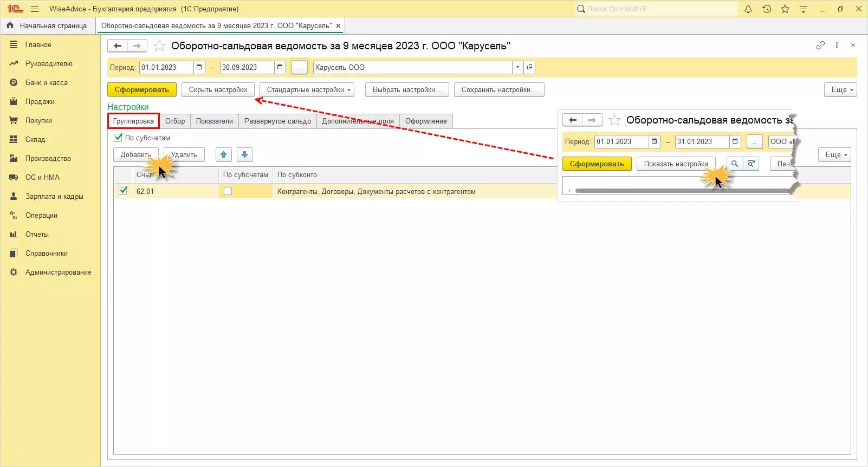Open the Банк и касса section
Image resolution: width=868 pixels, height=467 pixels.
click(47, 83)
